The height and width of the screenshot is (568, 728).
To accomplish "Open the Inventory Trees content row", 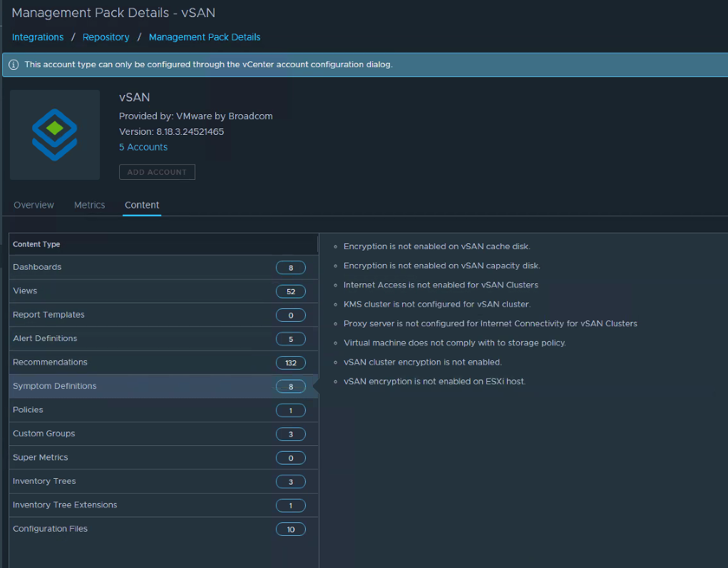I will (x=44, y=481).
